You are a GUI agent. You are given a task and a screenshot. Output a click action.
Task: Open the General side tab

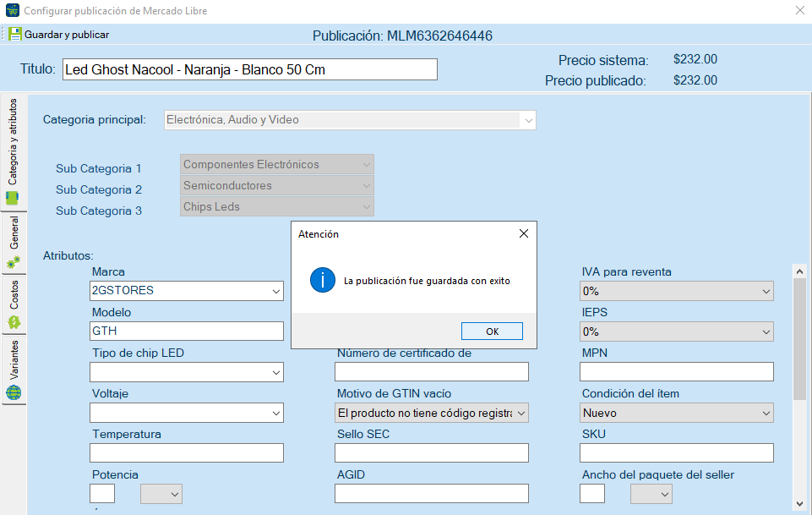(14, 243)
